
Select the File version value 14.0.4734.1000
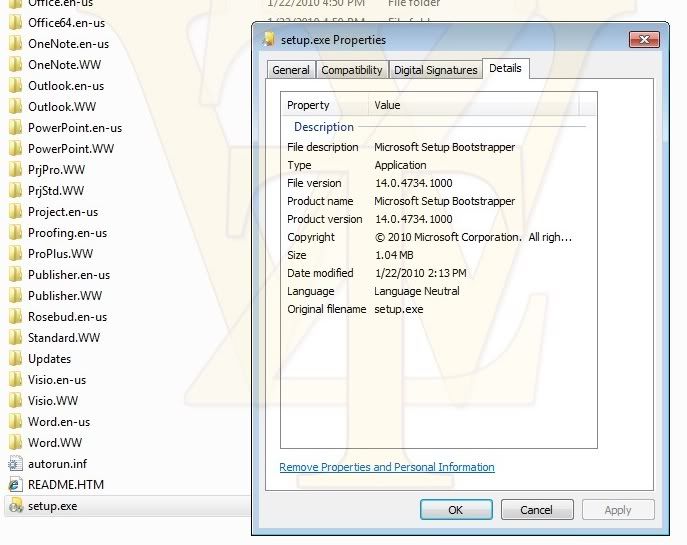coord(414,183)
